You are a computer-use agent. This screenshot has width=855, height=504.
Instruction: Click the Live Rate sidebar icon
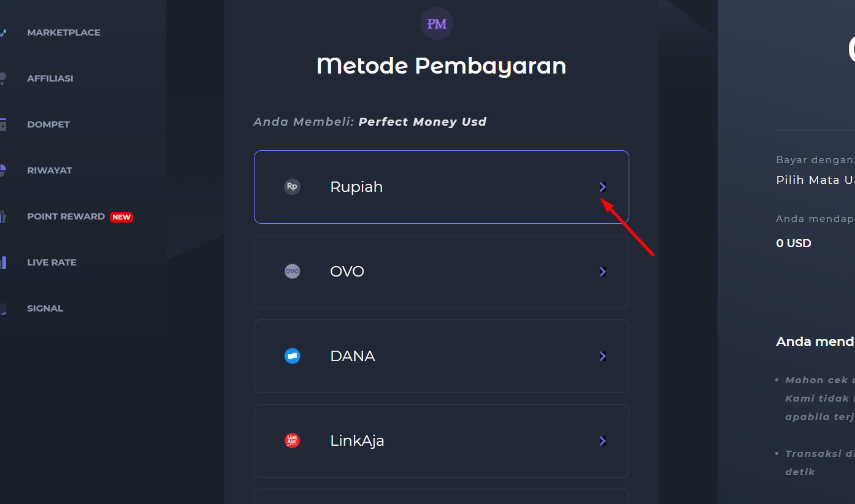pyautogui.click(x=3, y=262)
